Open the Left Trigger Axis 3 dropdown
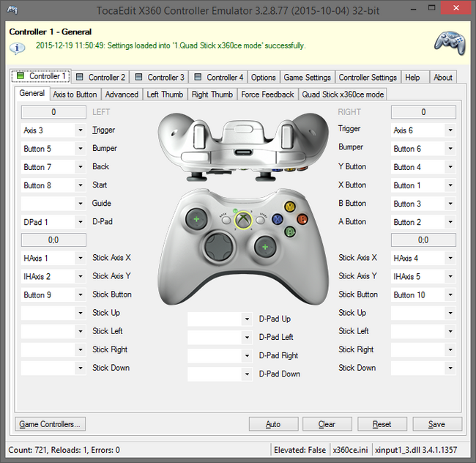Viewport: 476px width, 463px height. pos(81,130)
